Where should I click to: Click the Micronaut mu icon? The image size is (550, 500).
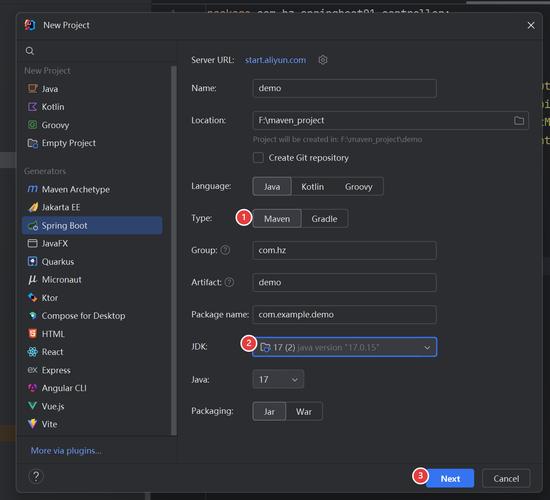(x=33, y=279)
